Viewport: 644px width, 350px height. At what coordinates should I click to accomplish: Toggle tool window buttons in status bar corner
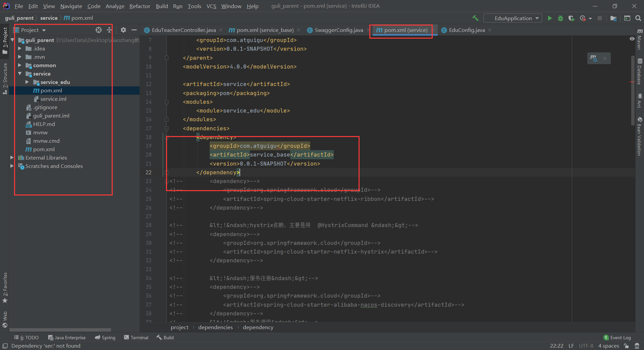pos(5,346)
